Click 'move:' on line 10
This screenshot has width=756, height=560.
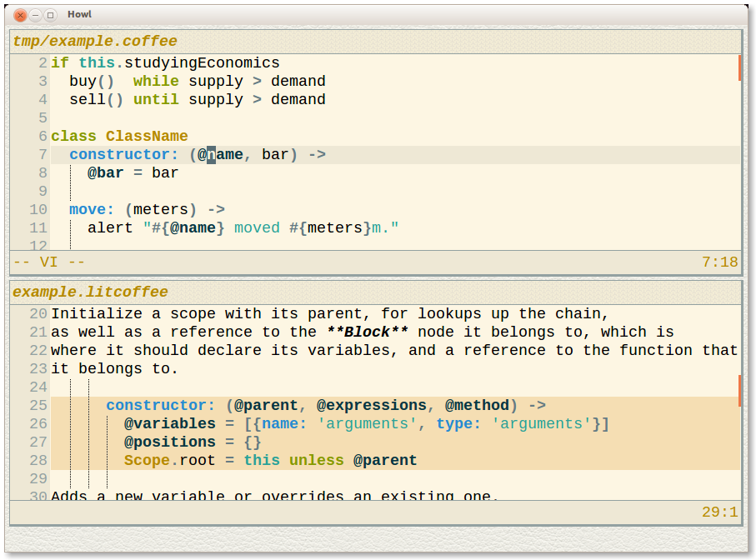(92, 210)
